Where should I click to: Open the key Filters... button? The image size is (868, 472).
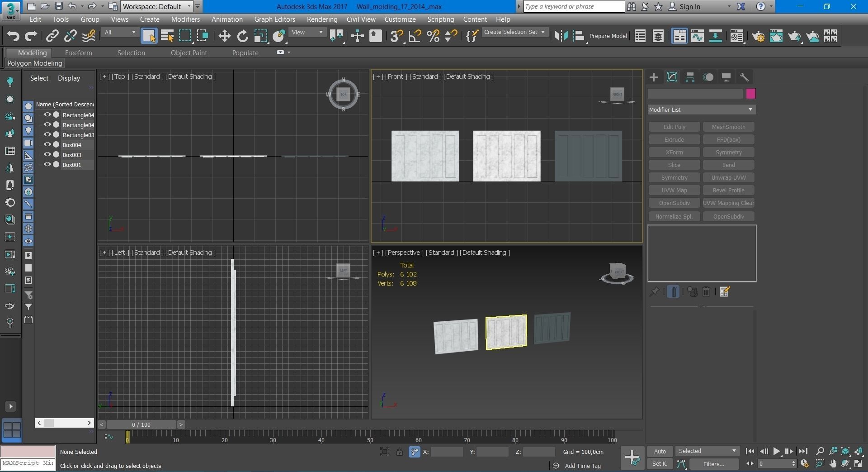713,464
